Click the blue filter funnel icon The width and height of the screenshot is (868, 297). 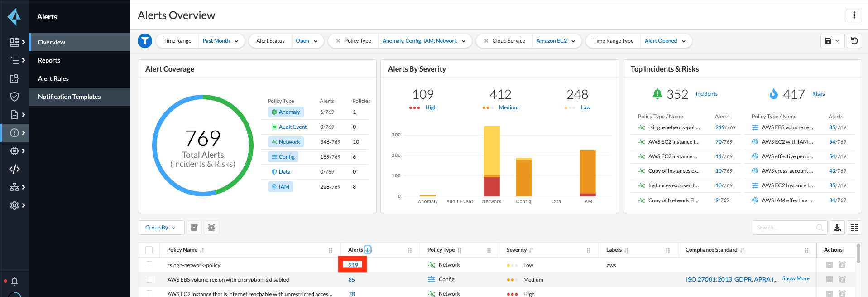145,41
